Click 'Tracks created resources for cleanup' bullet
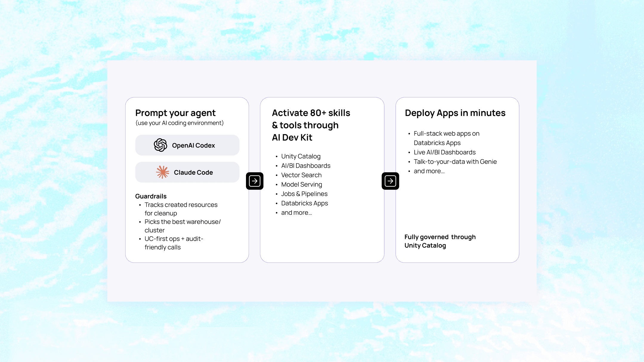 [x=181, y=209]
